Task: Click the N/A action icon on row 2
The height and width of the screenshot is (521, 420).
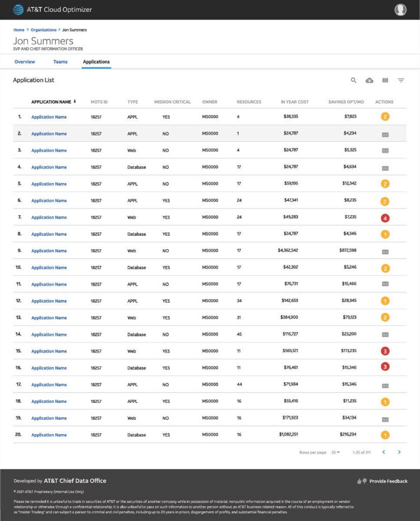Action: [x=384, y=134]
